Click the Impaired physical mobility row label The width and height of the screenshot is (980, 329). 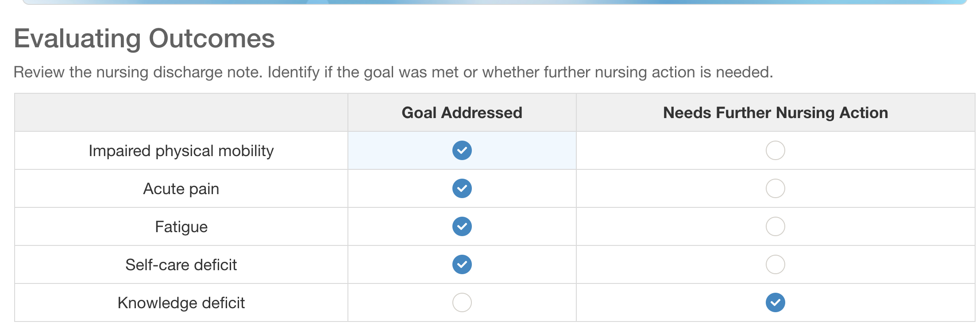point(181,151)
